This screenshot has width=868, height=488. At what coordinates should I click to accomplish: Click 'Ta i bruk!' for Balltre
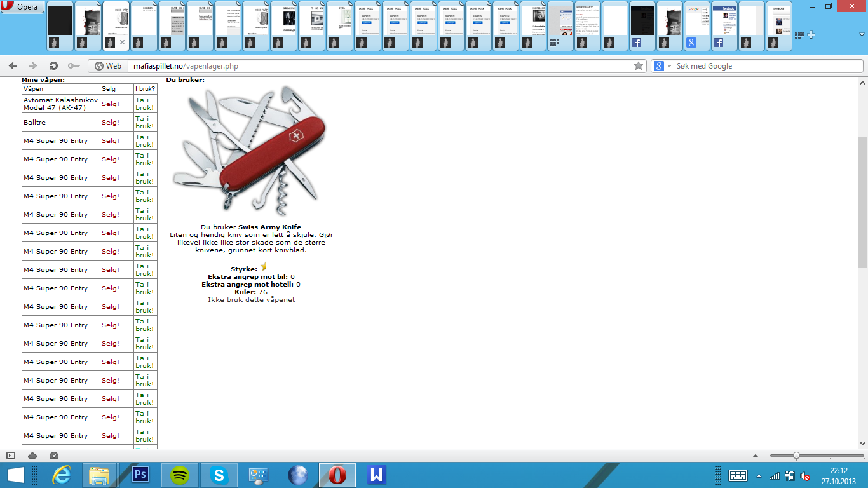point(144,122)
